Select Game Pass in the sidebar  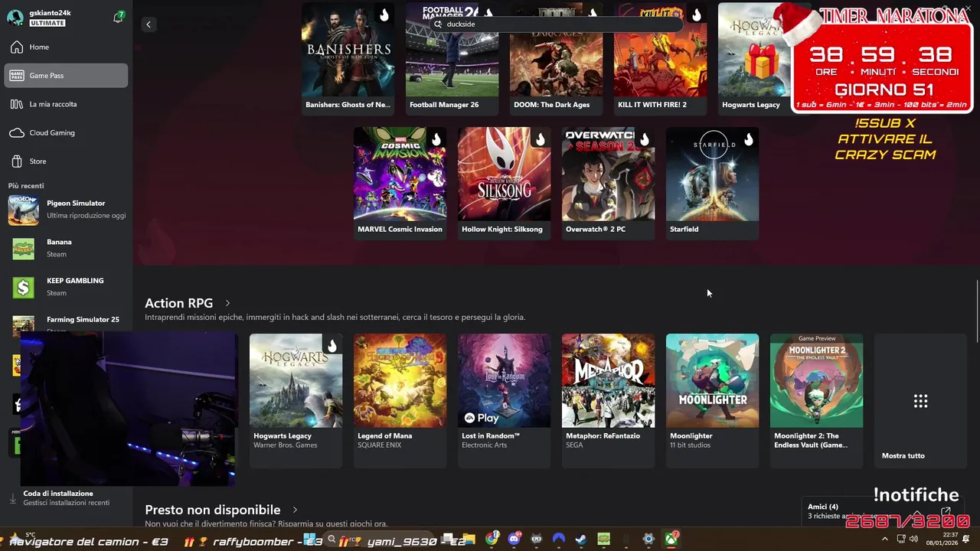point(66,75)
